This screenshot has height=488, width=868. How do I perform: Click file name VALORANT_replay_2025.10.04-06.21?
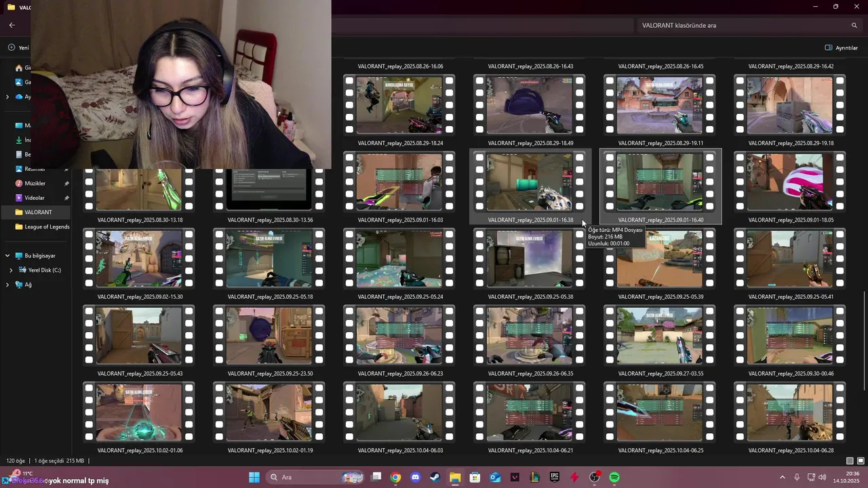click(x=530, y=450)
